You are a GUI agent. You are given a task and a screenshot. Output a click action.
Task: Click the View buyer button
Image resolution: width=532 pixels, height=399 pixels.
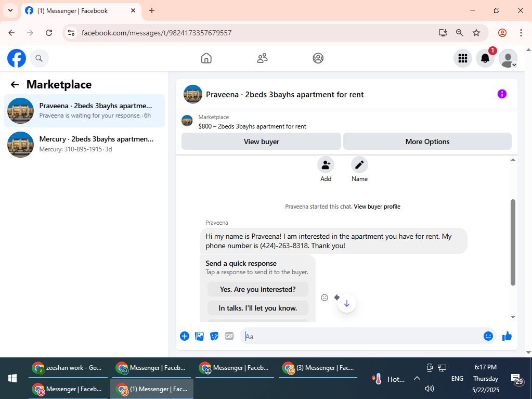tap(261, 141)
